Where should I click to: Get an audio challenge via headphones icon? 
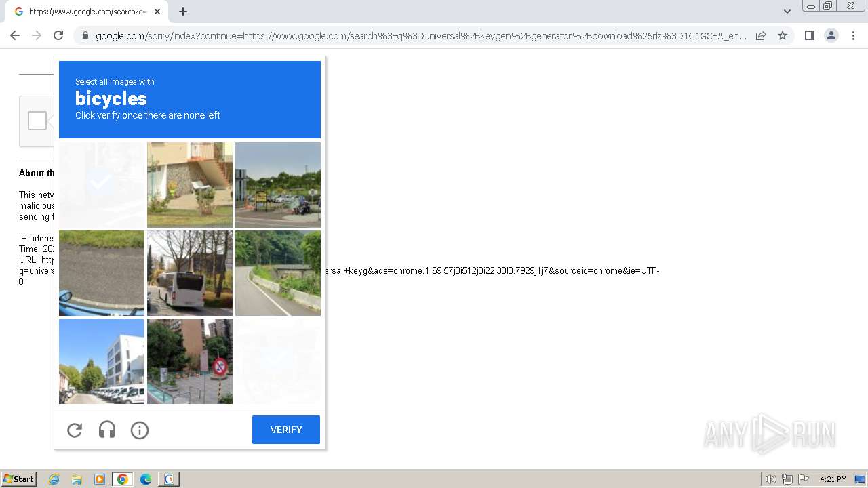(x=107, y=430)
